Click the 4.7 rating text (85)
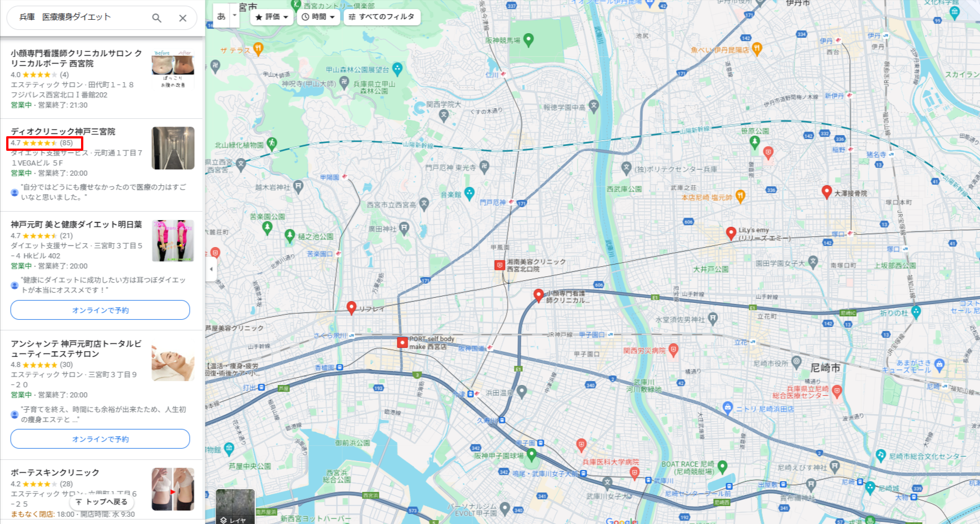 (x=42, y=143)
